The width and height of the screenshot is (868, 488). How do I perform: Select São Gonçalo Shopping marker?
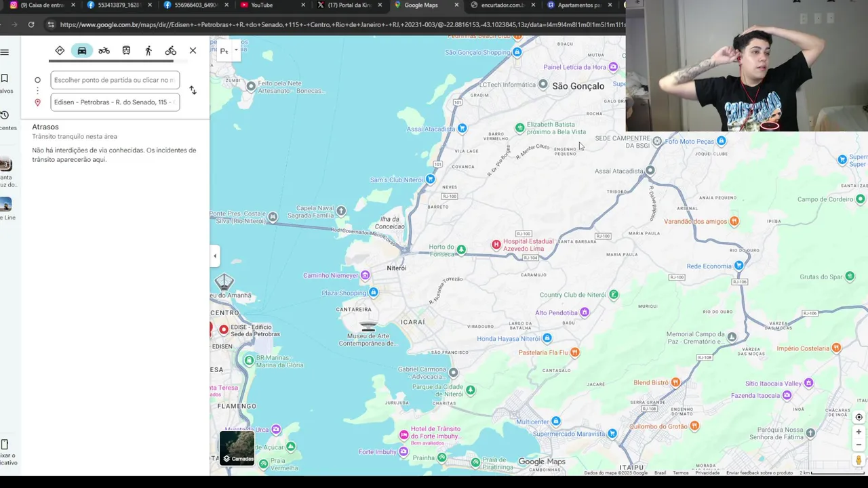pyautogui.click(x=517, y=52)
